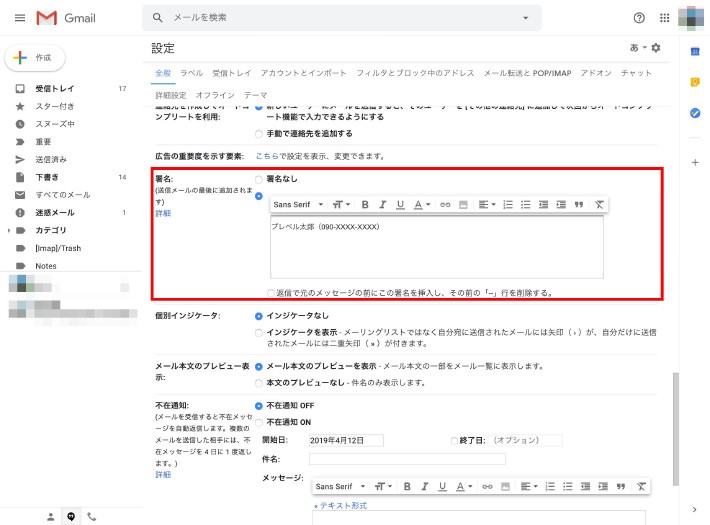Screen dimensions: 710x525
Task: Select 不在通知 ON radio button
Action: (x=259, y=423)
